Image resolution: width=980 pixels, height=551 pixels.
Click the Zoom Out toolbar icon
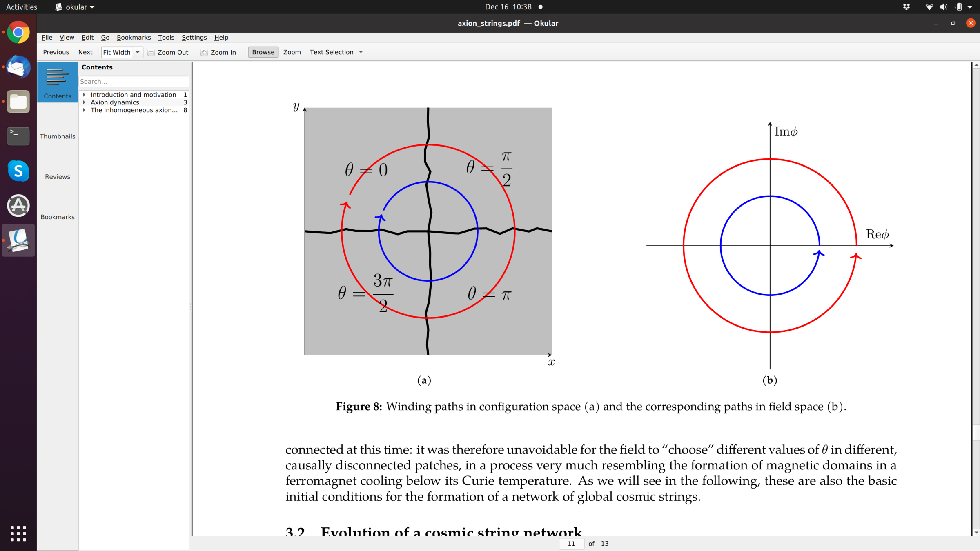point(151,52)
